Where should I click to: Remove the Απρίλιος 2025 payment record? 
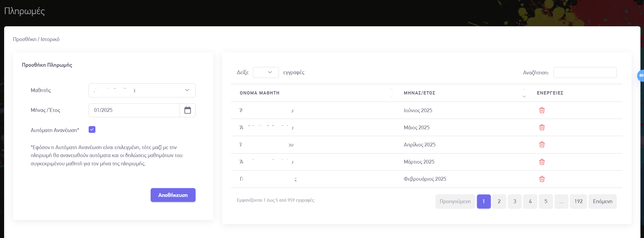[542, 145]
